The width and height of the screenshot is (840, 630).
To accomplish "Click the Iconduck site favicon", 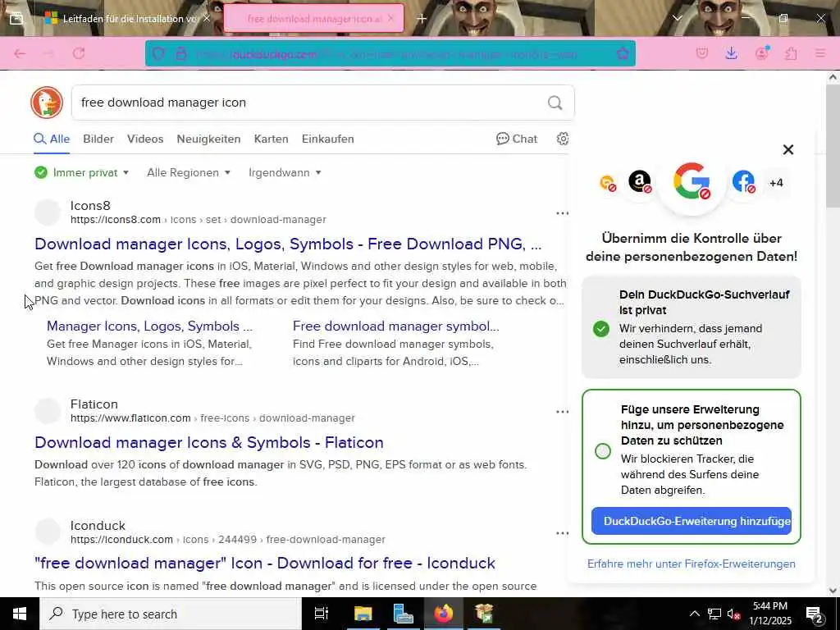I will click(x=48, y=532).
